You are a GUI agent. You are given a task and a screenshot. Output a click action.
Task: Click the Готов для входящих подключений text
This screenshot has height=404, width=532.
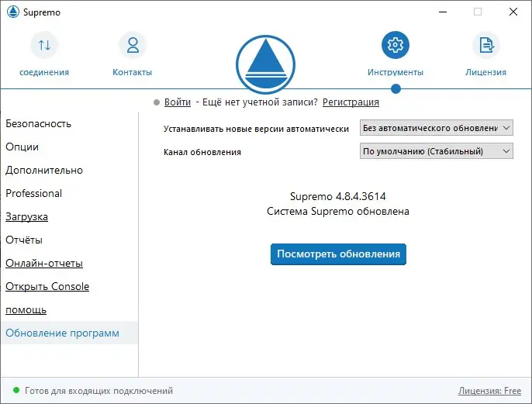pyautogui.click(x=98, y=391)
